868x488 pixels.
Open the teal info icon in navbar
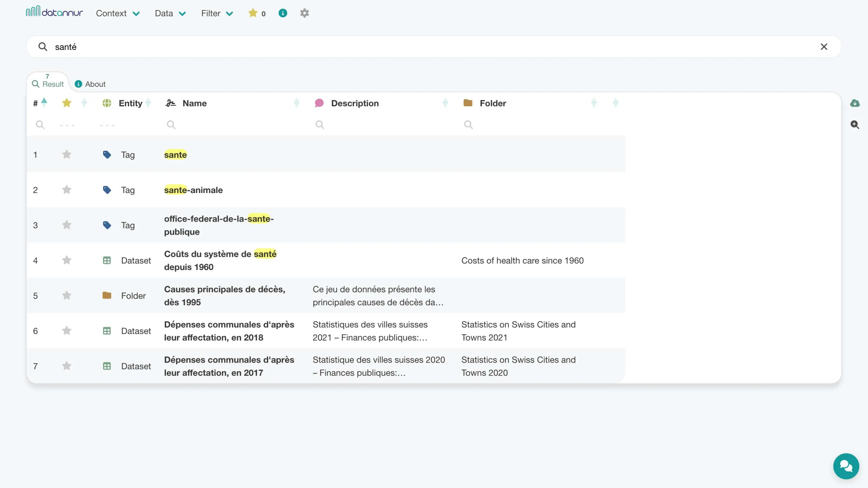(x=283, y=13)
